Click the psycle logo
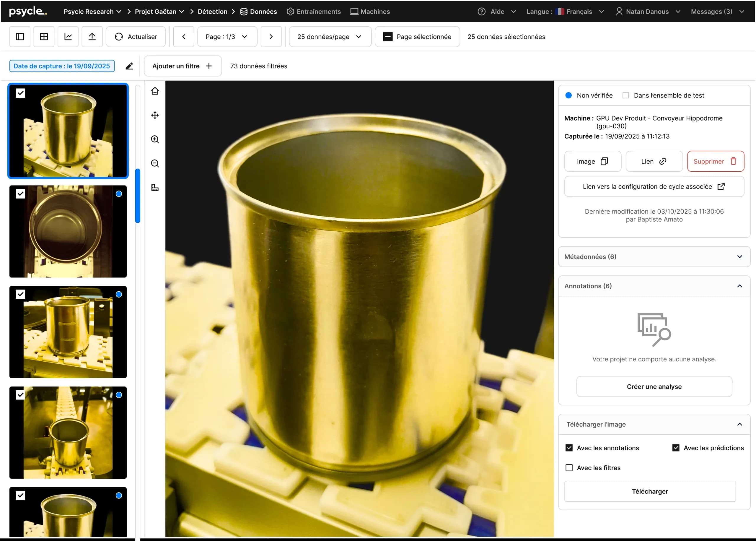 pyautogui.click(x=28, y=11)
